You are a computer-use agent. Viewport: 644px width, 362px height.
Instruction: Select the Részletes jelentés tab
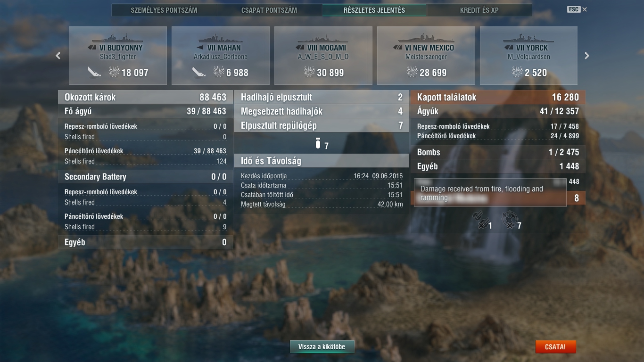pyautogui.click(x=374, y=10)
